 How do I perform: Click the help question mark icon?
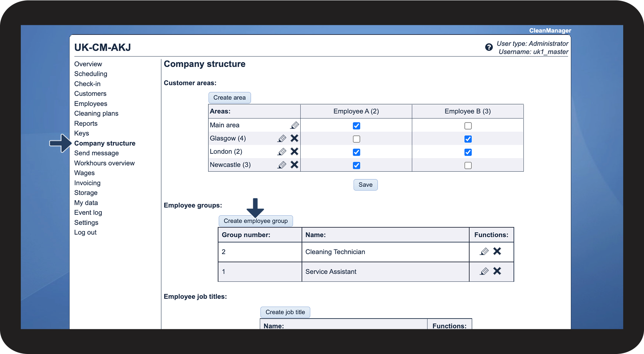click(489, 47)
